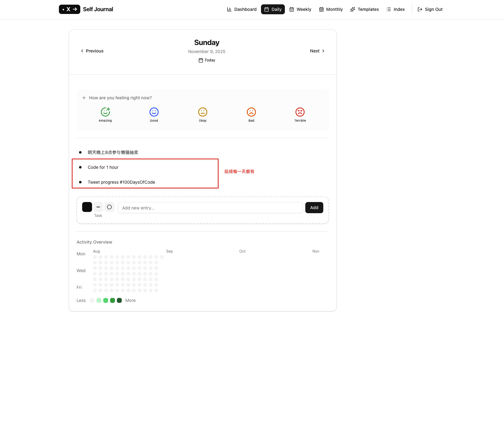Go to the Previous day

click(92, 51)
